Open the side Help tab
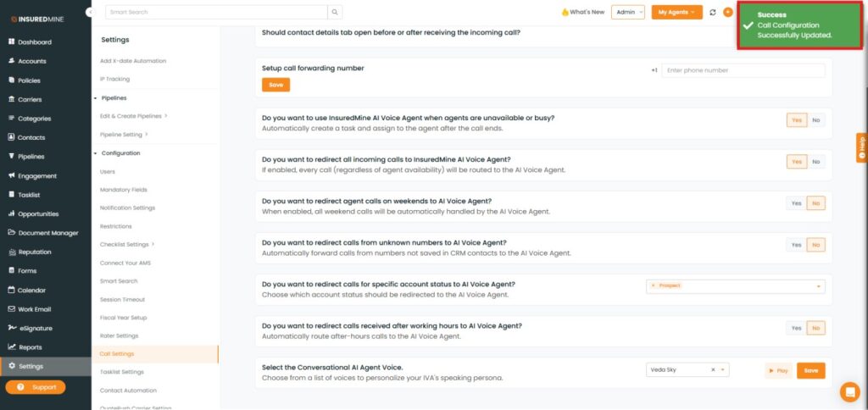868x410 pixels. point(861,147)
